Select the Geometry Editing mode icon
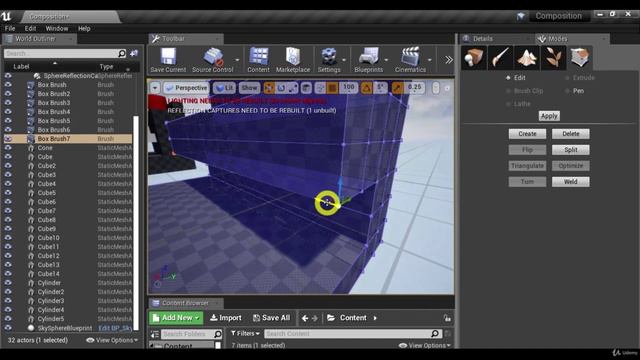 click(580, 58)
